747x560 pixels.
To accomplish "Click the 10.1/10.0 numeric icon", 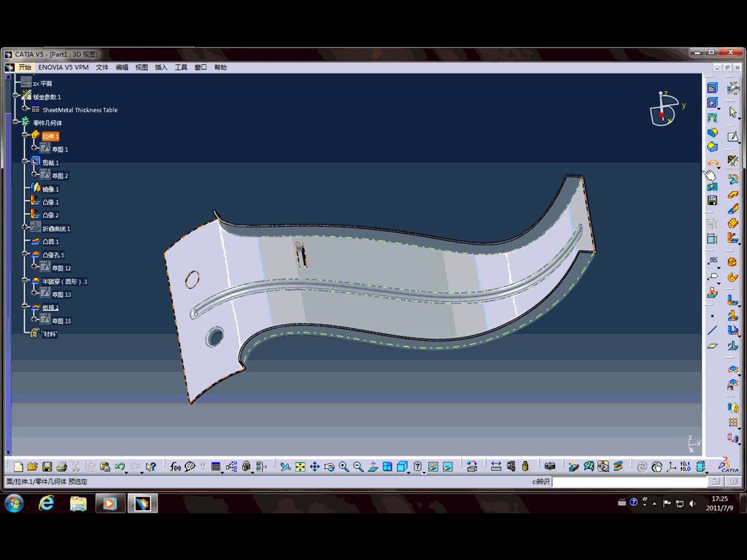I will (686, 467).
